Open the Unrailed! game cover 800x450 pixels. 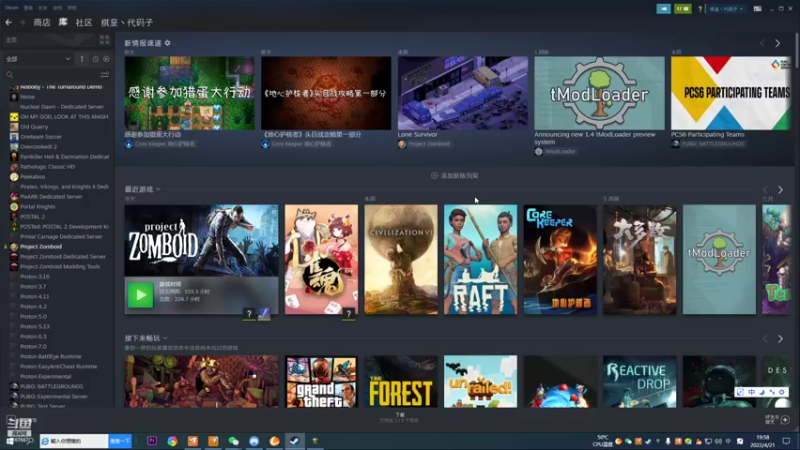point(481,382)
